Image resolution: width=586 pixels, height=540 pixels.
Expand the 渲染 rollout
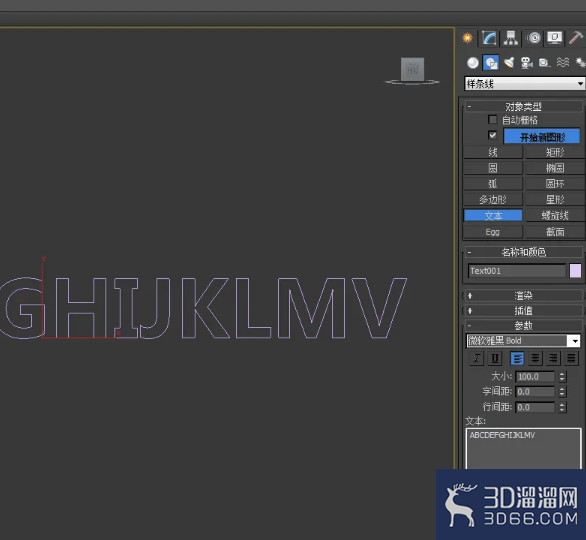(523, 296)
